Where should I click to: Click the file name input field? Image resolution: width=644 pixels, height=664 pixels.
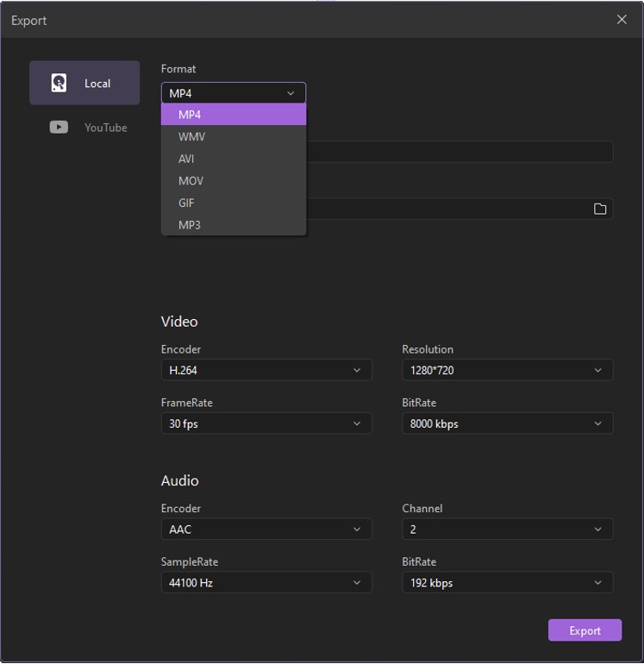459,152
